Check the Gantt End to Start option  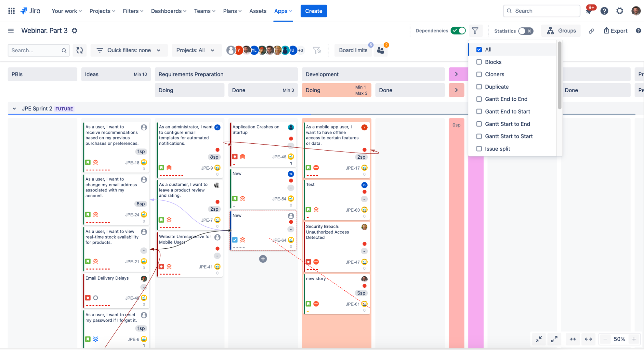coord(479,112)
